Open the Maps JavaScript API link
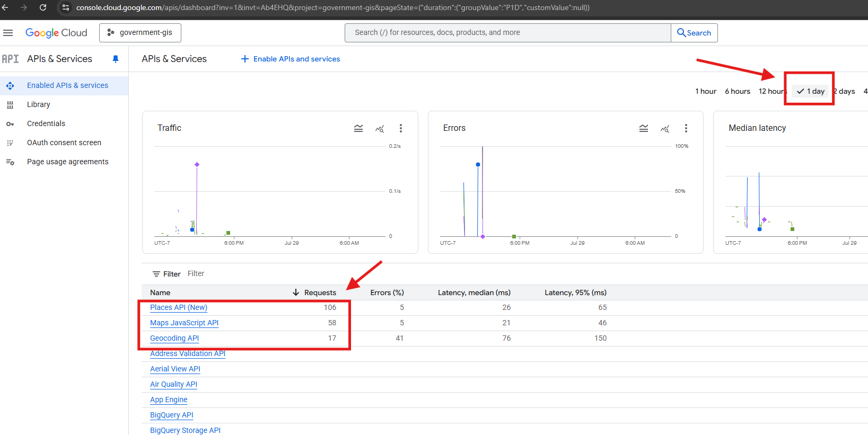 (x=184, y=323)
